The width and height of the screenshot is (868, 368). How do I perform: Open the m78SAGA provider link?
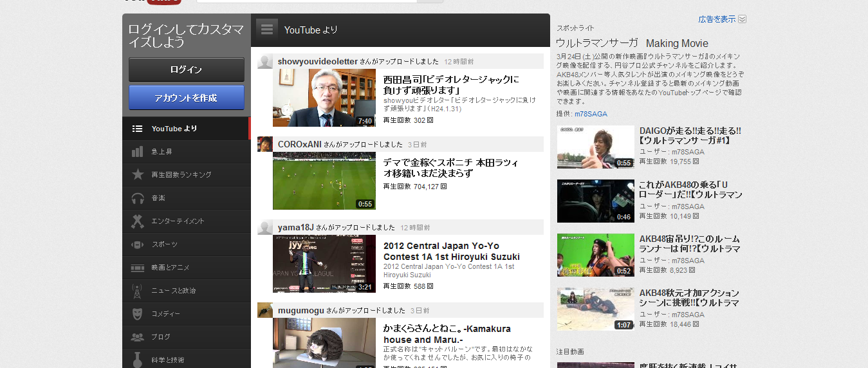tap(591, 114)
